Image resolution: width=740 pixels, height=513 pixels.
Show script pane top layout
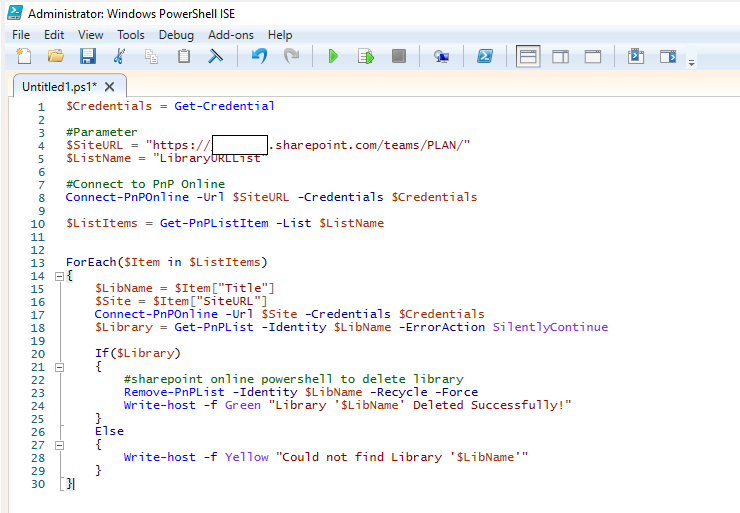tap(528, 56)
